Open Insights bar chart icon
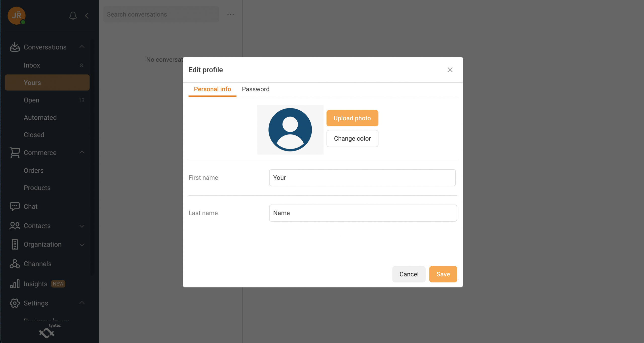This screenshot has width=644, height=343. pyautogui.click(x=15, y=284)
